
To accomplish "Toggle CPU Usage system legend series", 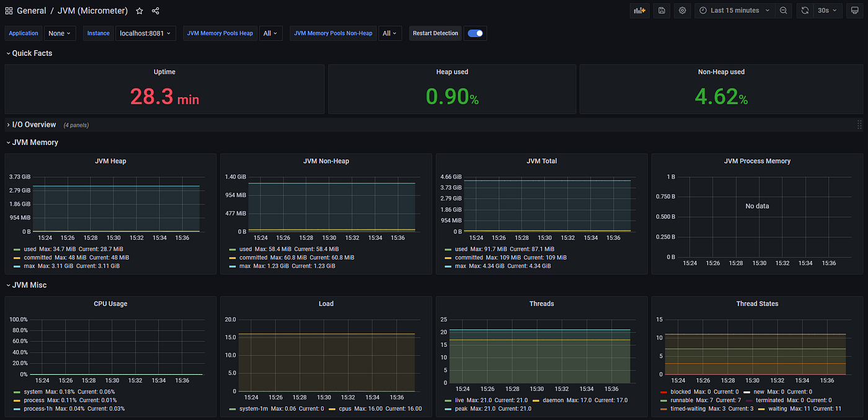I will (x=33, y=392).
